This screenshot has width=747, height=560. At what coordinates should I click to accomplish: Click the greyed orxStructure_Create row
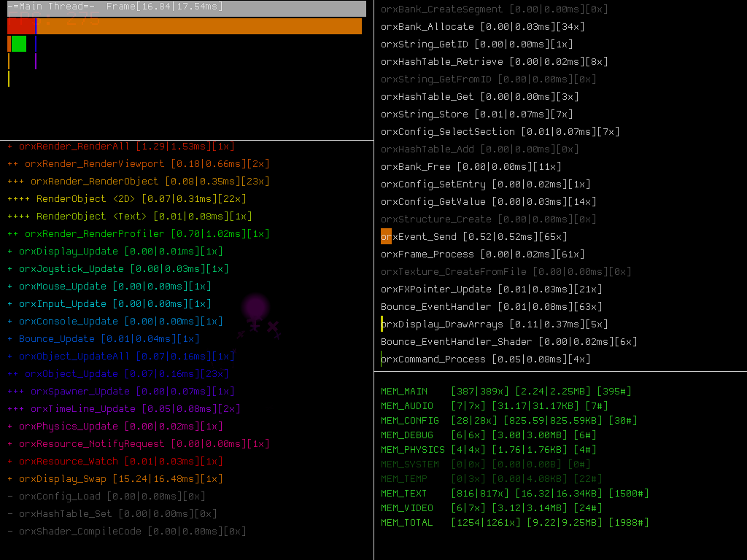coord(488,219)
